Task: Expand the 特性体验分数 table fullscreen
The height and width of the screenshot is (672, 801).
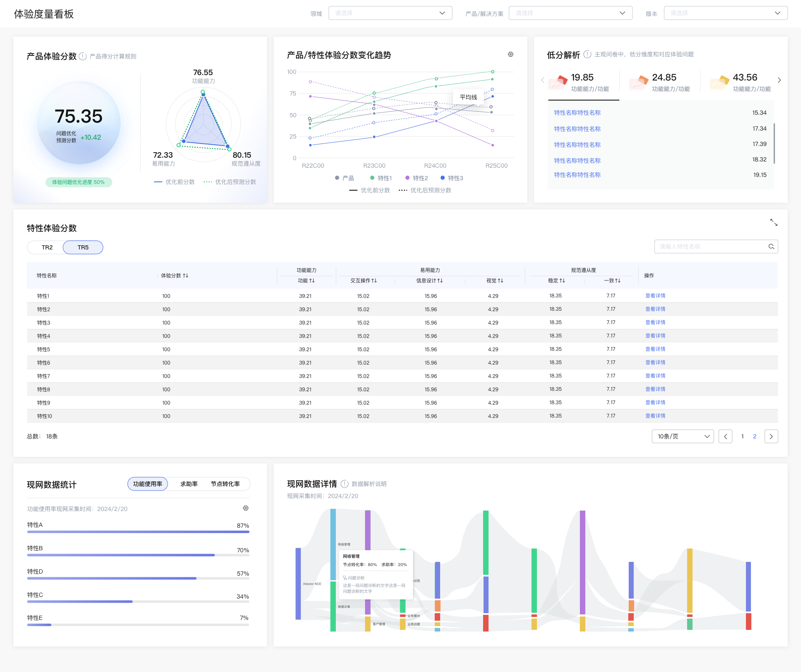Action: tap(774, 222)
